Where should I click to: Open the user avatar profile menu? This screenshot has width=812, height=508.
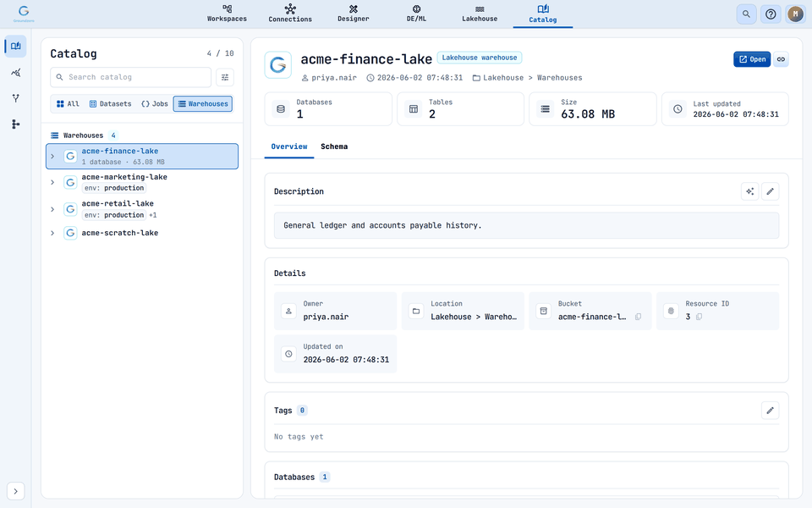(795, 14)
